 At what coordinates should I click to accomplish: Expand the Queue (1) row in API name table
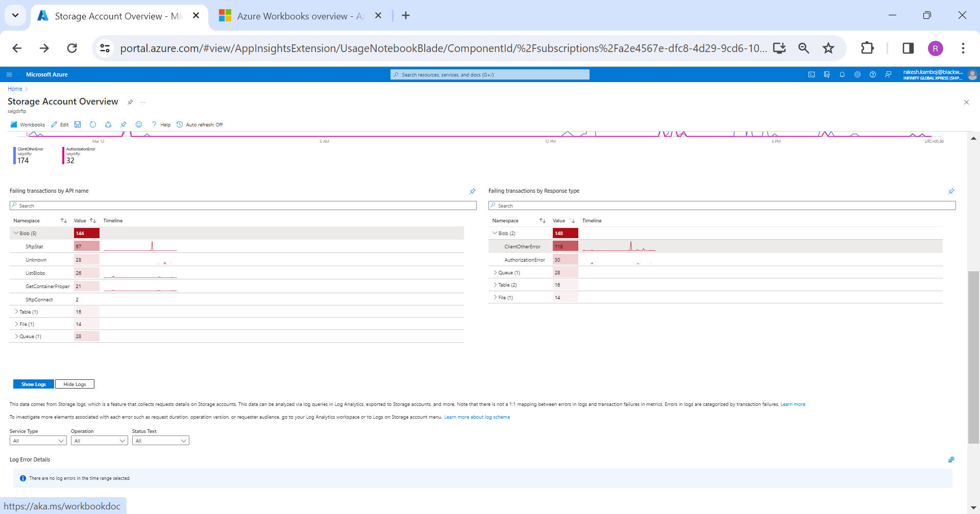[16, 336]
